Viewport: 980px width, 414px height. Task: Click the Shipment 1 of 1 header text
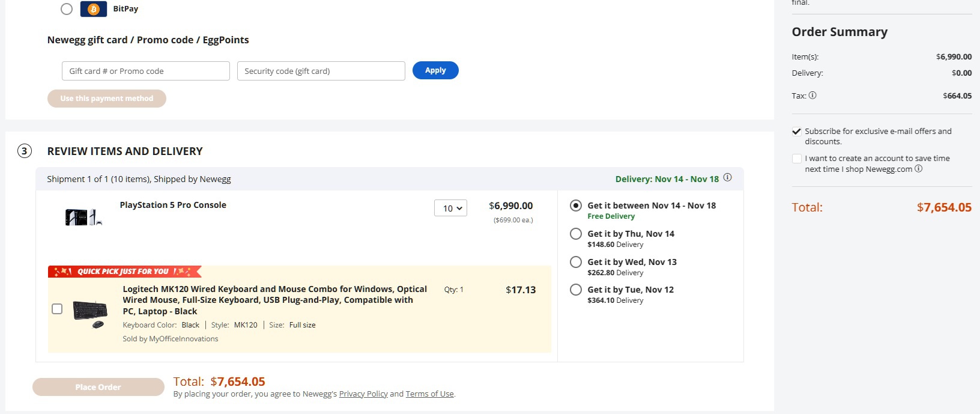pos(139,179)
